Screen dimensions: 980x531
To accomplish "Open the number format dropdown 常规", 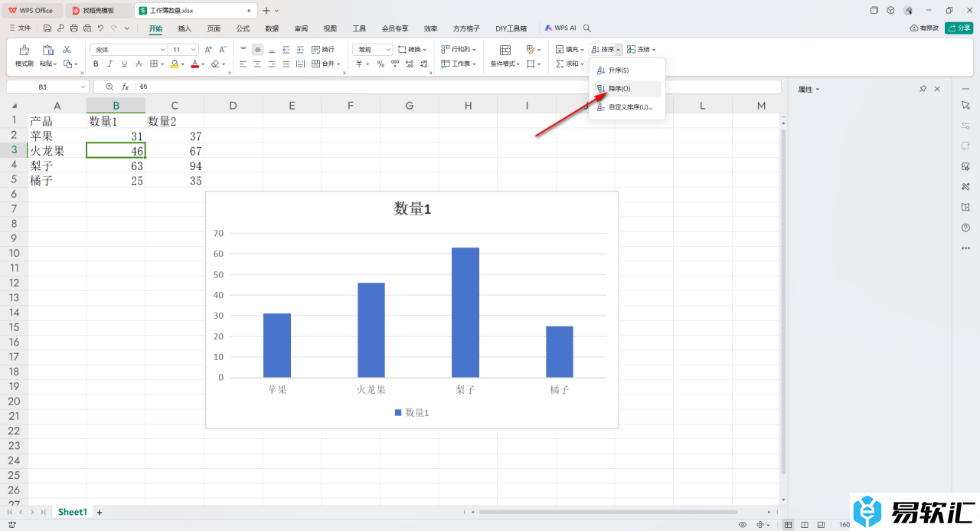I will (x=388, y=49).
